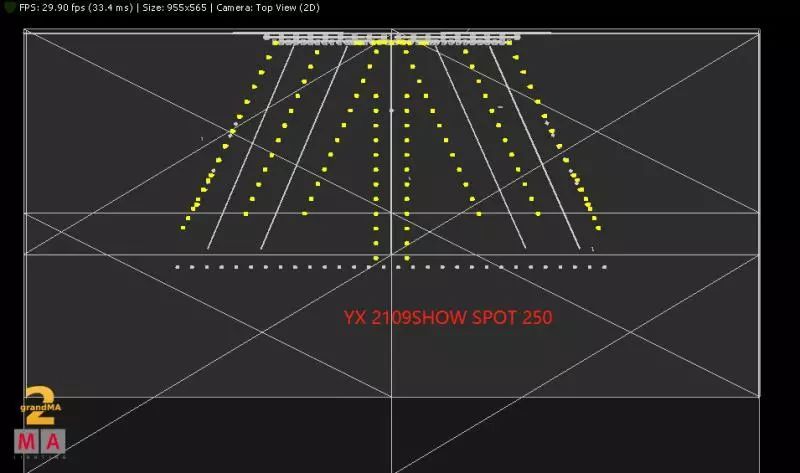Viewport: 800px width, 473px height.
Task: Select the middle fixture of the white dot row
Action: click(390, 267)
